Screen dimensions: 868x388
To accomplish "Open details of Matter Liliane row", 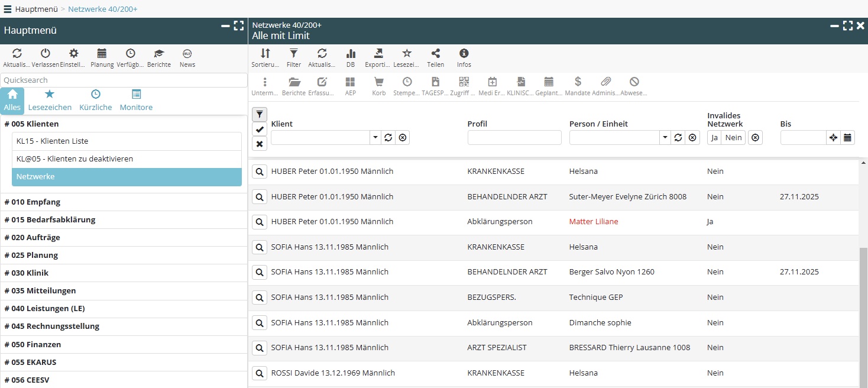I will click(259, 222).
